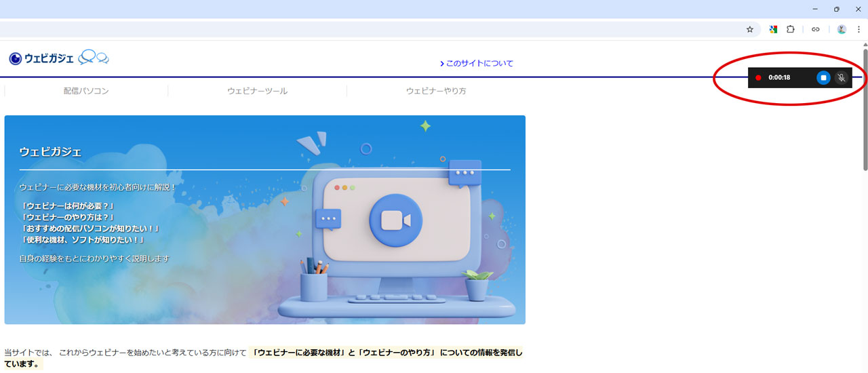Open Chrome's three-dot menu
The width and height of the screenshot is (868, 373).
[859, 29]
